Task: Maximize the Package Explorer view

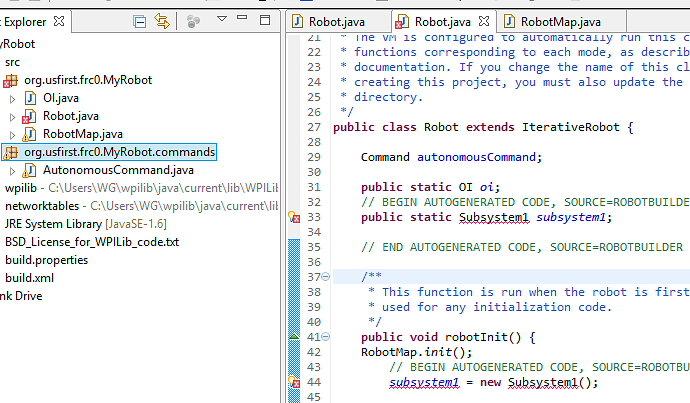Action: tap(265, 20)
